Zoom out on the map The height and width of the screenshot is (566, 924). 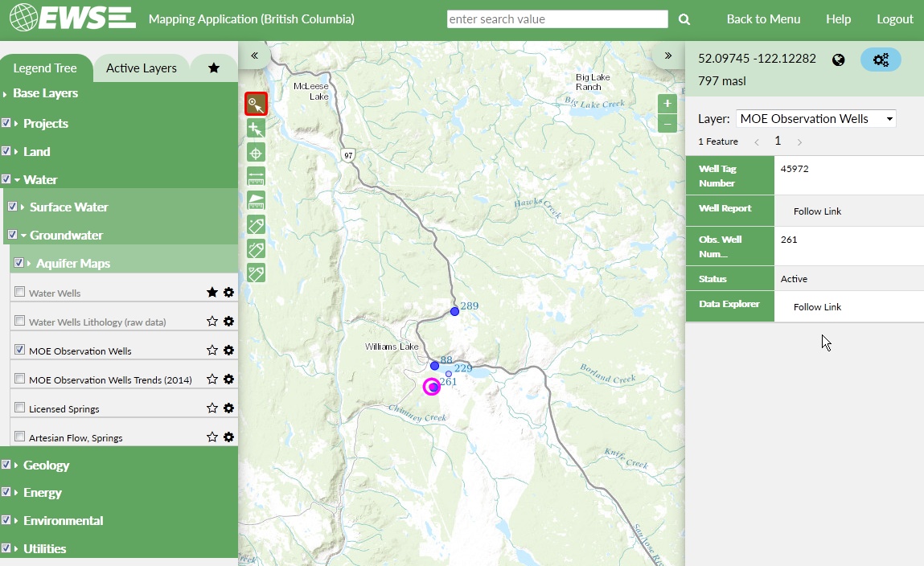[667, 124]
